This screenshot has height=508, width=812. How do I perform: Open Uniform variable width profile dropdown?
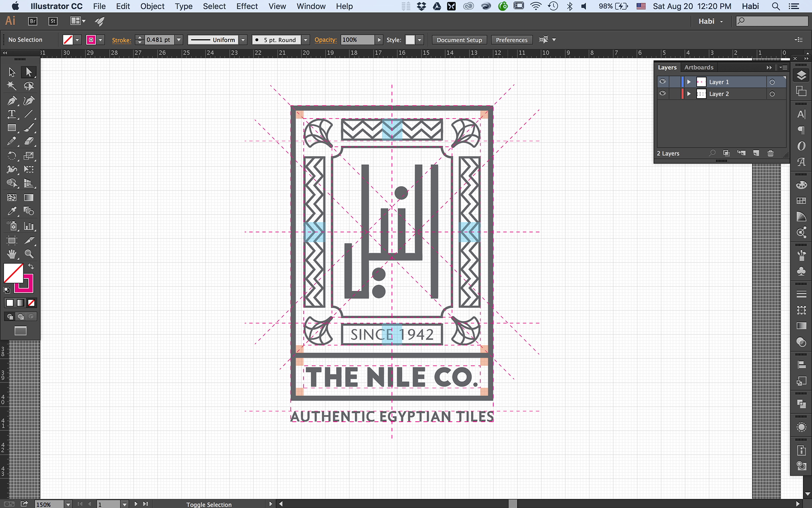pos(243,40)
